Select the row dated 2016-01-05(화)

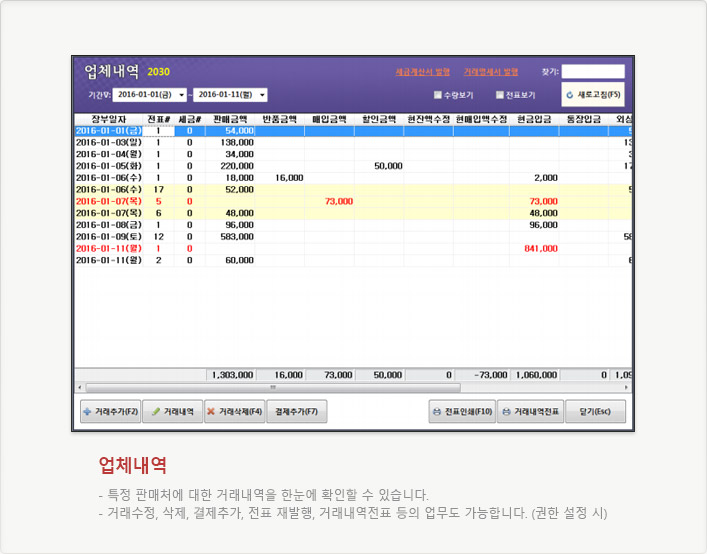(x=353, y=166)
